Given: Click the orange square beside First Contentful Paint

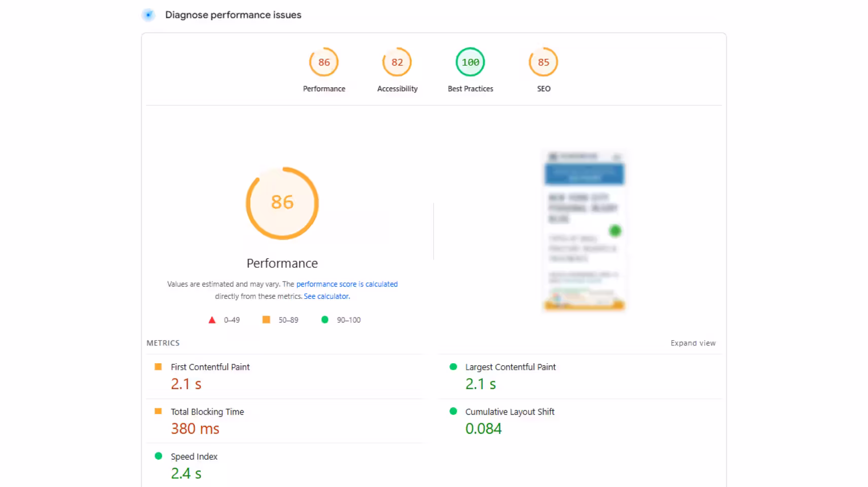Looking at the screenshot, I should 158,366.
